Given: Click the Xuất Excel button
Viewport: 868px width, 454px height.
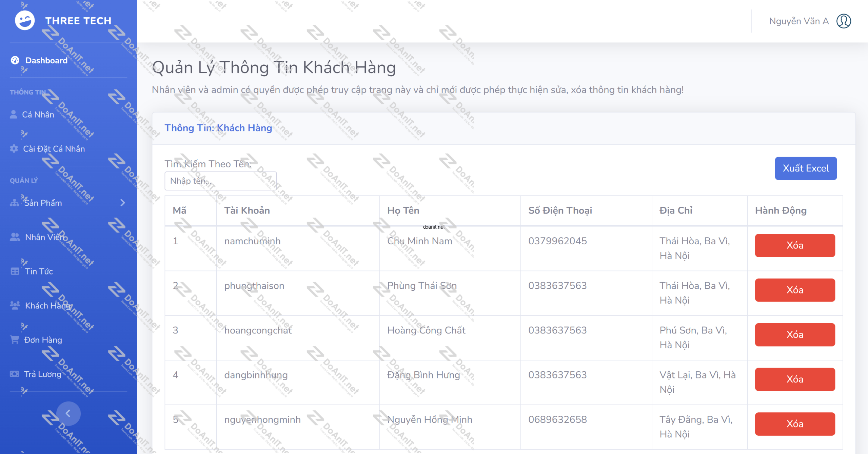Looking at the screenshot, I should [806, 168].
